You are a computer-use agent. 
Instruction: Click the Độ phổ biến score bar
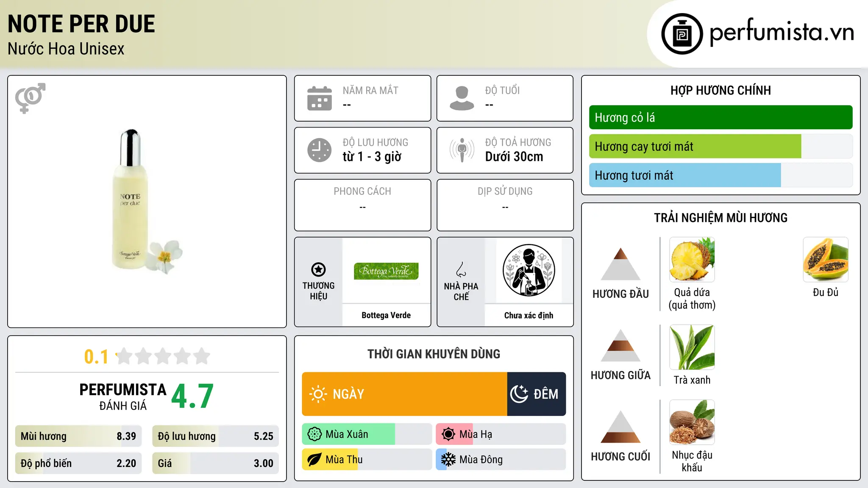point(78,463)
